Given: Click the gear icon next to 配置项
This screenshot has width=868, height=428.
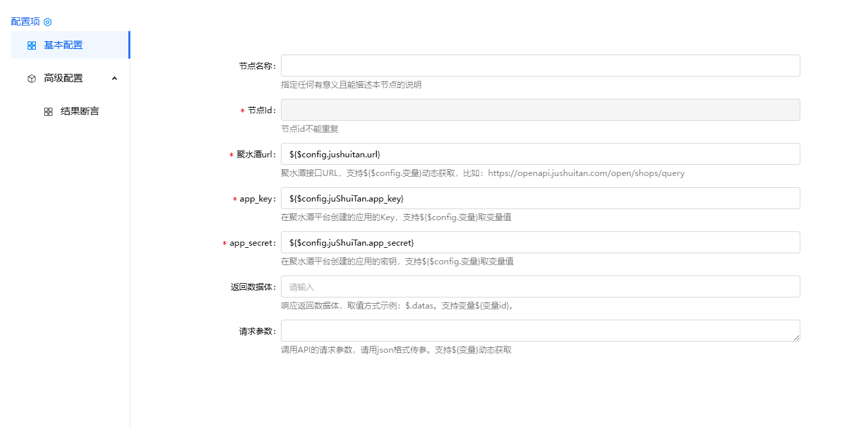Looking at the screenshot, I should pos(47,21).
